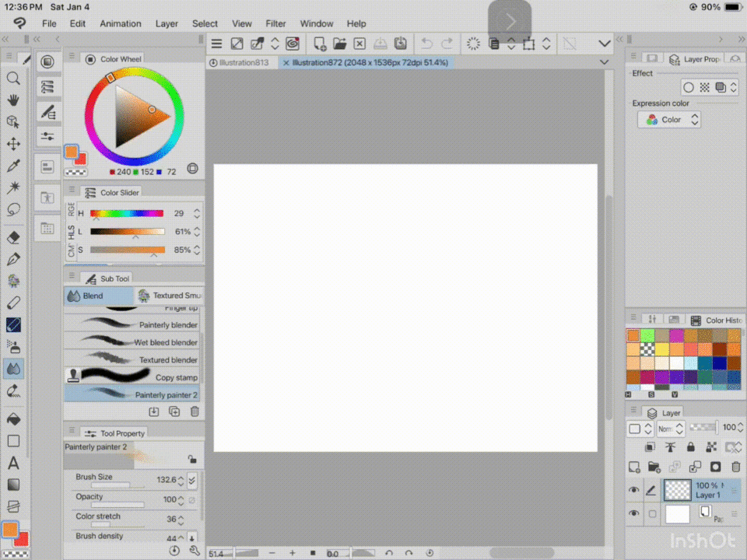Select the Eyedropper tool
Image resolution: width=747 pixels, height=560 pixels.
tap(13, 166)
